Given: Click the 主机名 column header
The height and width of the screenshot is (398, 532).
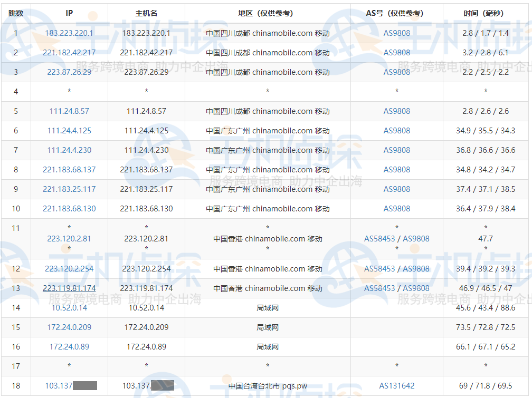Looking at the screenshot, I should (146, 13).
